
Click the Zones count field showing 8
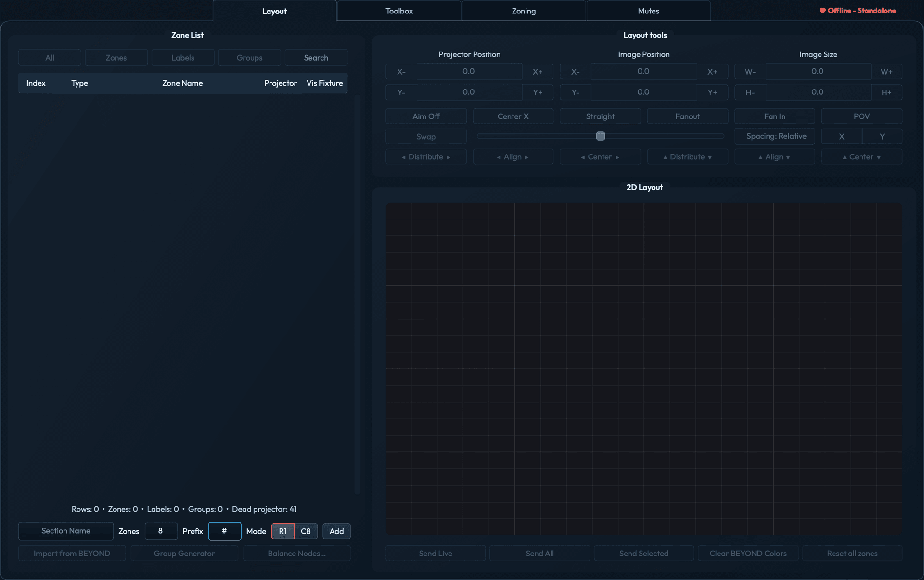click(161, 531)
